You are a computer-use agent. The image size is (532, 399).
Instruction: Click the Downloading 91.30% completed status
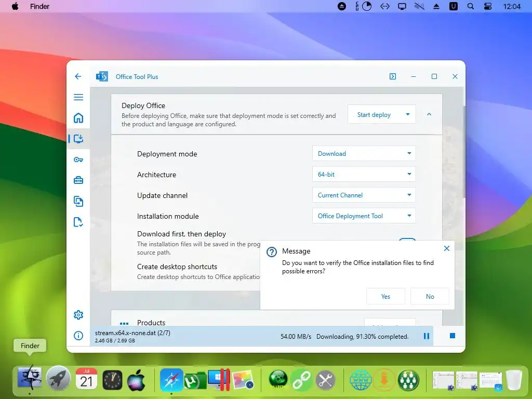(x=362, y=336)
